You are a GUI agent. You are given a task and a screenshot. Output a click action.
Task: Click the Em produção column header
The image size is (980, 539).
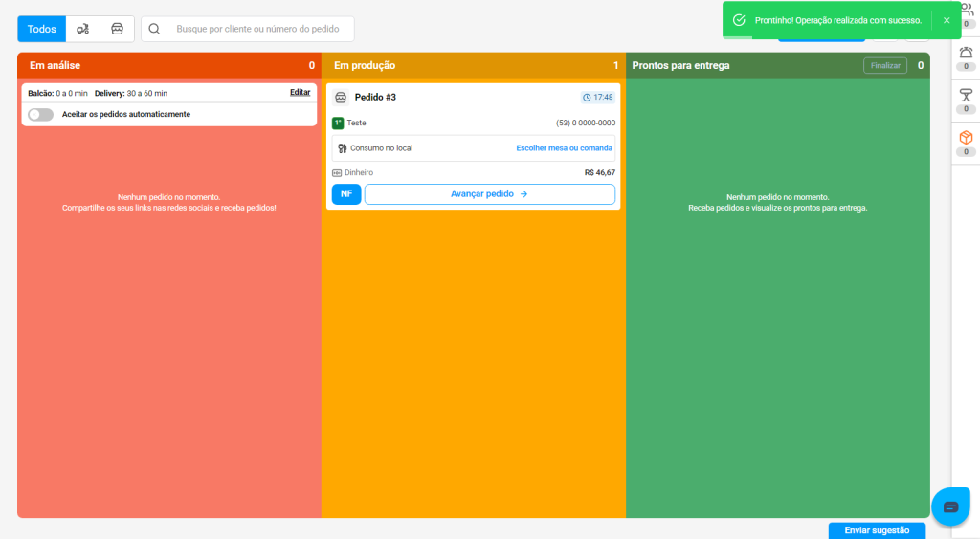(x=365, y=65)
